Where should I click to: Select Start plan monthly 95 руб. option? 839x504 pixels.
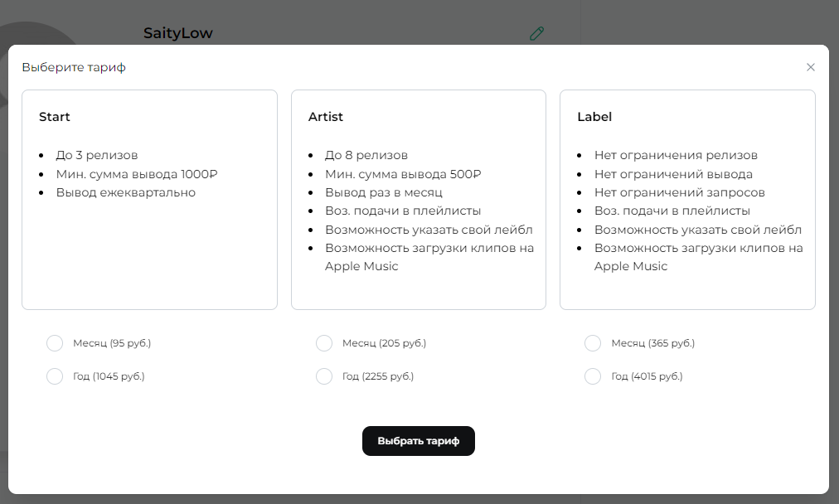click(x=55, y=343)
